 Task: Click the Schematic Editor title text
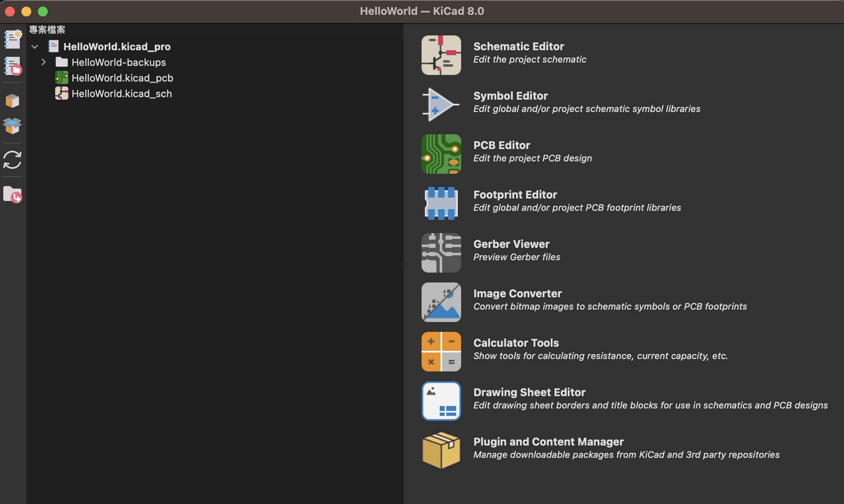point(519,47)
